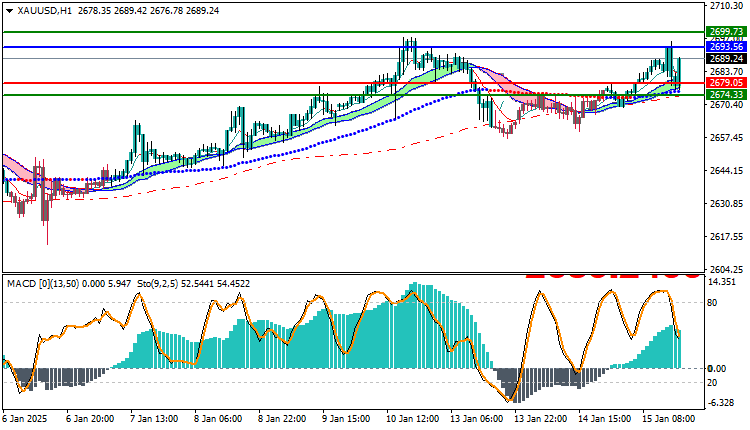This screenshot has width=750, height=430.
Task: Click the 2710.30 price axis value
Action: click(726, 6)
